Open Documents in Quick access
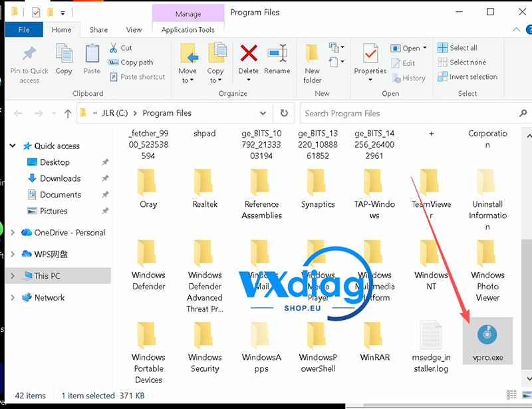This screenshot has height=409, width=532. pyautogui.click(x=61, y=195)
